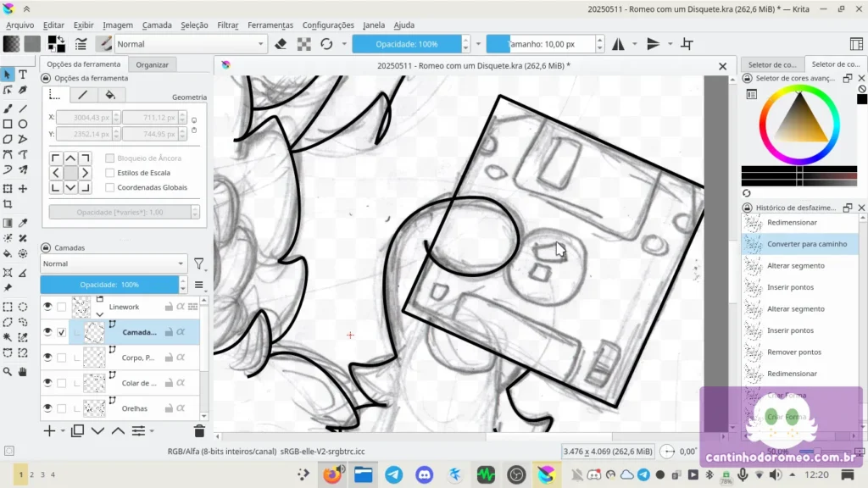Toggle checkbox on Camada layer row
The width and height of the screenshot is (868, 488).
(61, 332)
